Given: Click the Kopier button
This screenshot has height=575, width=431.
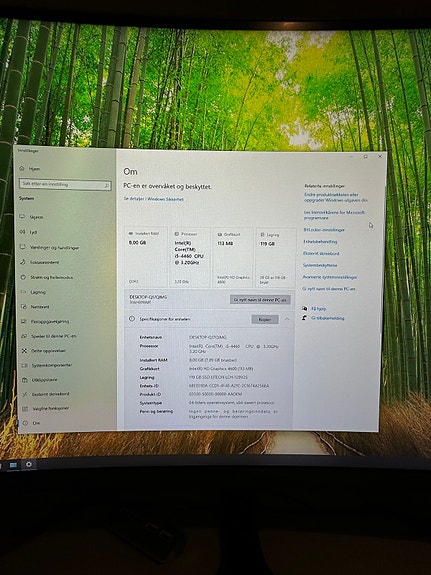Looking at the screenshot, I should click(x=265, y=319).
